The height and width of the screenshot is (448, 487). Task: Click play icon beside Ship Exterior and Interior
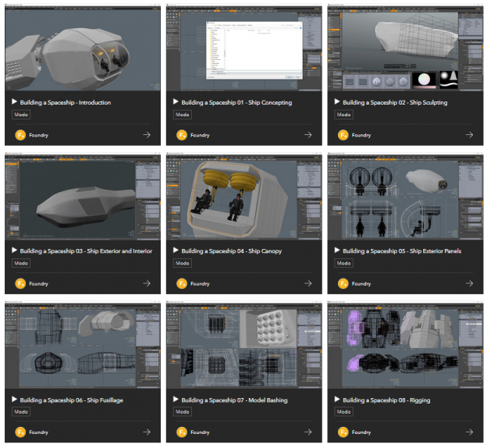(x=14, y=251)
